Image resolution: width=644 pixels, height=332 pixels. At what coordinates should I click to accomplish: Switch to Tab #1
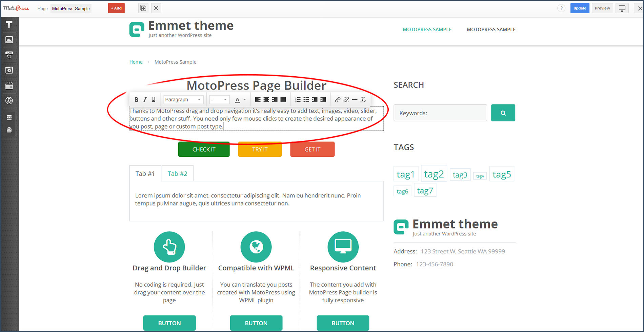point(145,174)
